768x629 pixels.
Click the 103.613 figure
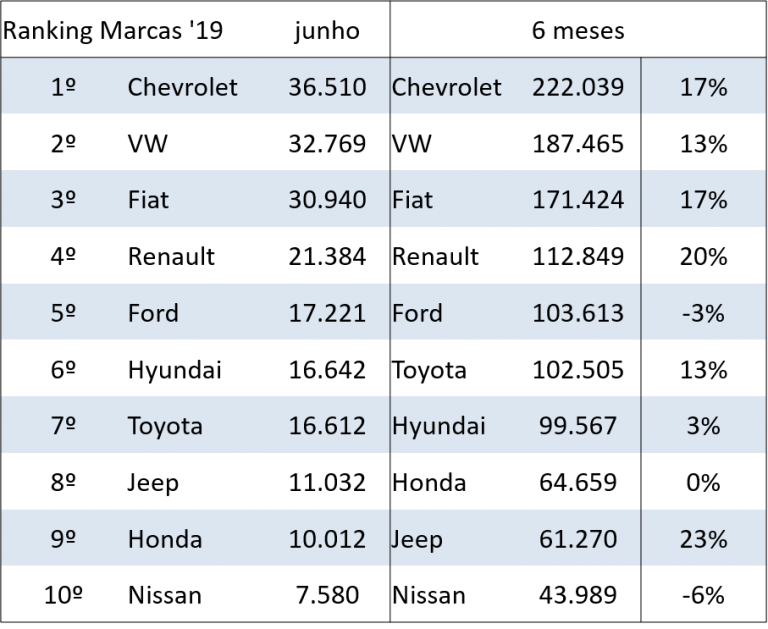[578, 313]
